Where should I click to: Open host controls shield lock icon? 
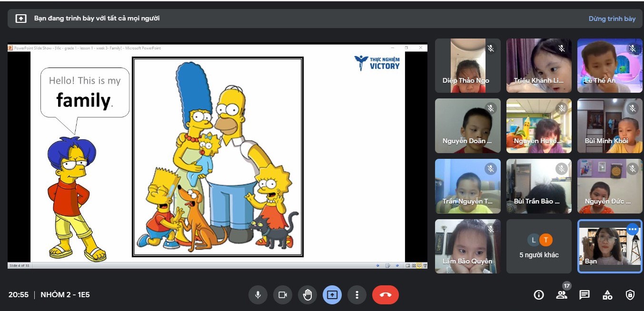tap(630, 295)
